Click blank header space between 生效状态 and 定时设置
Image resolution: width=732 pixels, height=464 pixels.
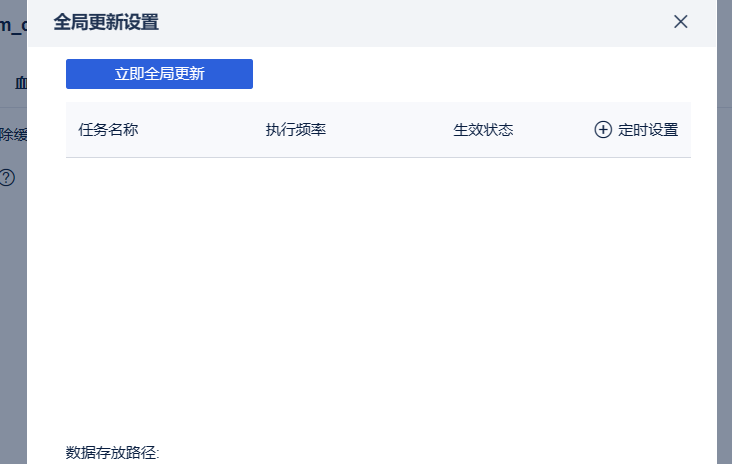pyautogui.click(x=553, y=130)
